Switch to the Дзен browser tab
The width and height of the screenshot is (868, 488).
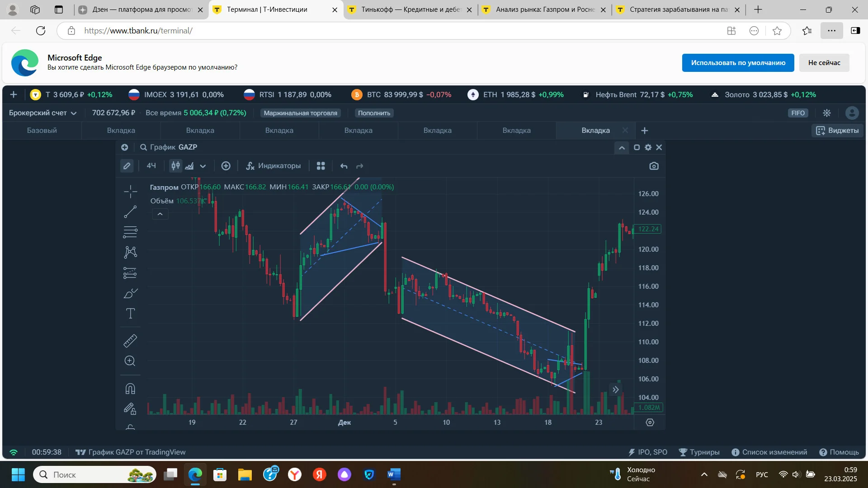coord(140,9)
